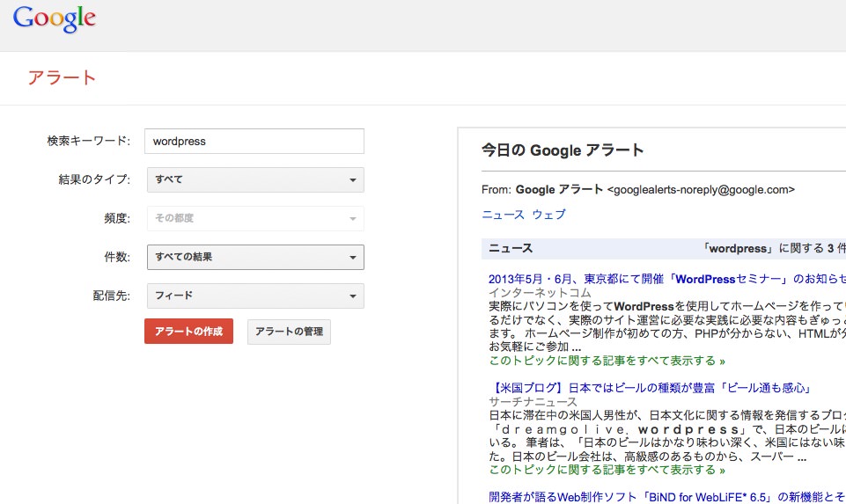Click the 配信先 label
Screen dimensions: 846x504
(112, 296)
